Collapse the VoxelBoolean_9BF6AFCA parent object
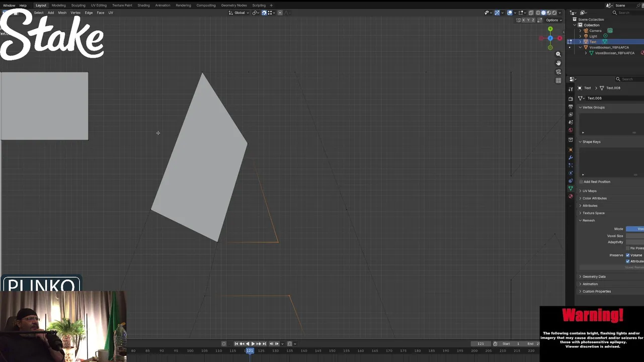Viewport: 644px width, 362px height. point(580,47)
